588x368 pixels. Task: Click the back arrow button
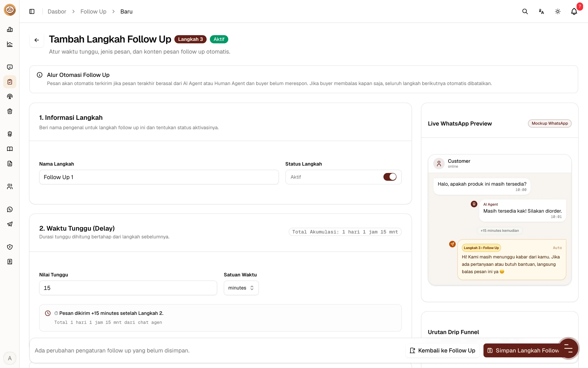(x=37, y=40)
